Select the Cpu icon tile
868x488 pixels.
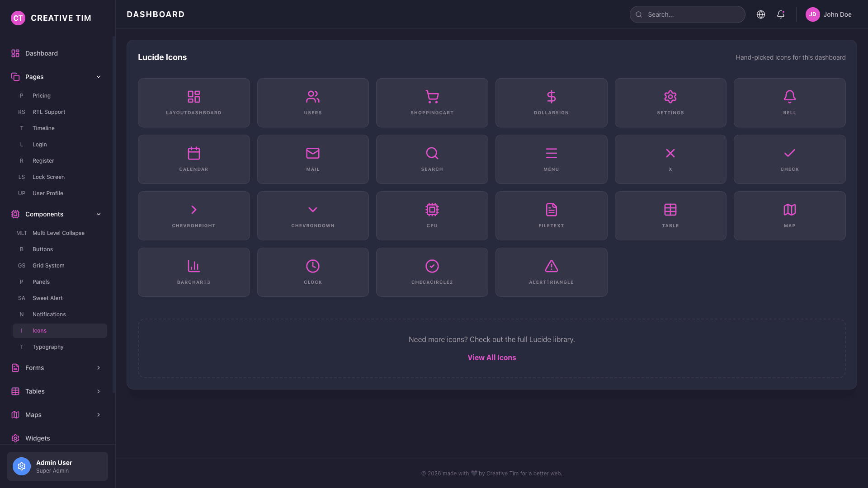point(432,216)
